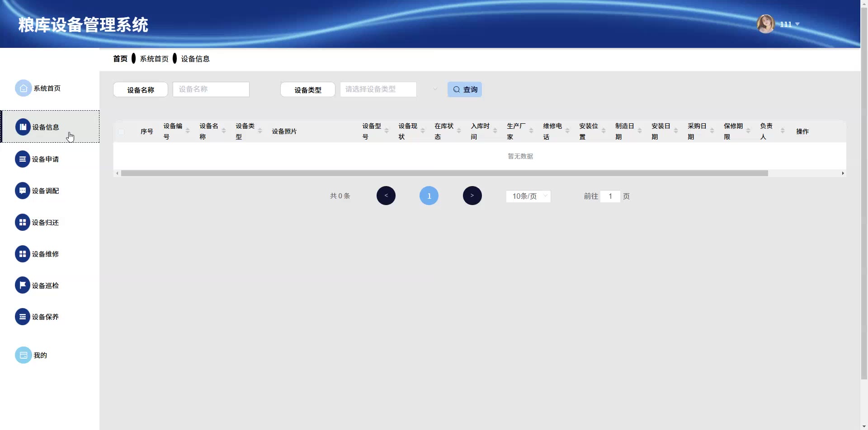This screenshot has height=430, width=868.
Task: Focus the 设备名称 search input field
Action: [211, 89]
